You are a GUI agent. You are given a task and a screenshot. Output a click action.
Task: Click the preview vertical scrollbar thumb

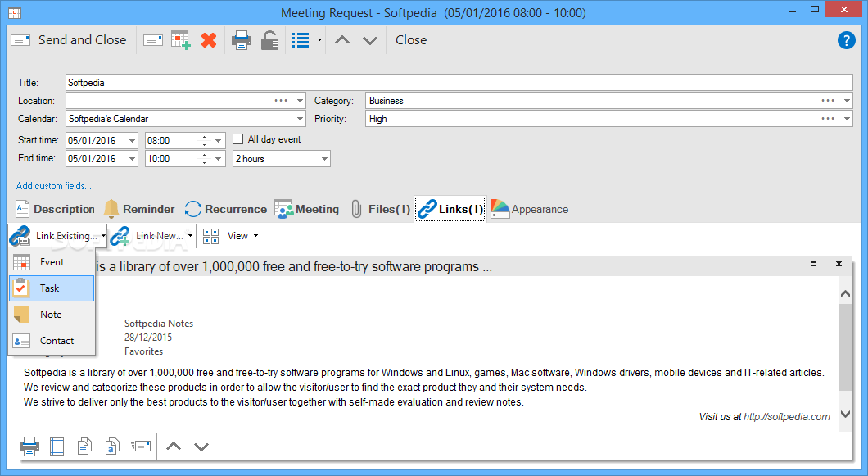click(845, 347)
